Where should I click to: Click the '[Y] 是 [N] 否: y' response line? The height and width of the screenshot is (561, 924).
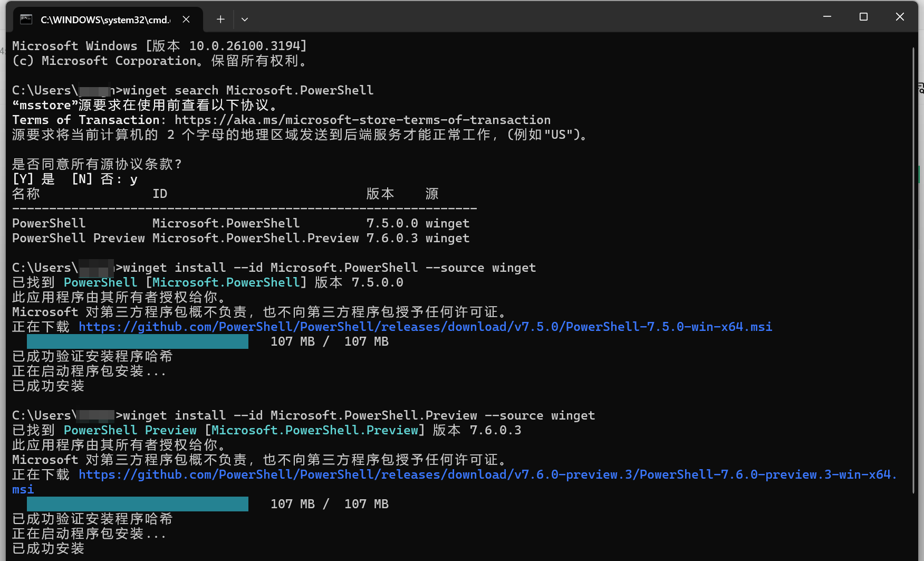75,179
